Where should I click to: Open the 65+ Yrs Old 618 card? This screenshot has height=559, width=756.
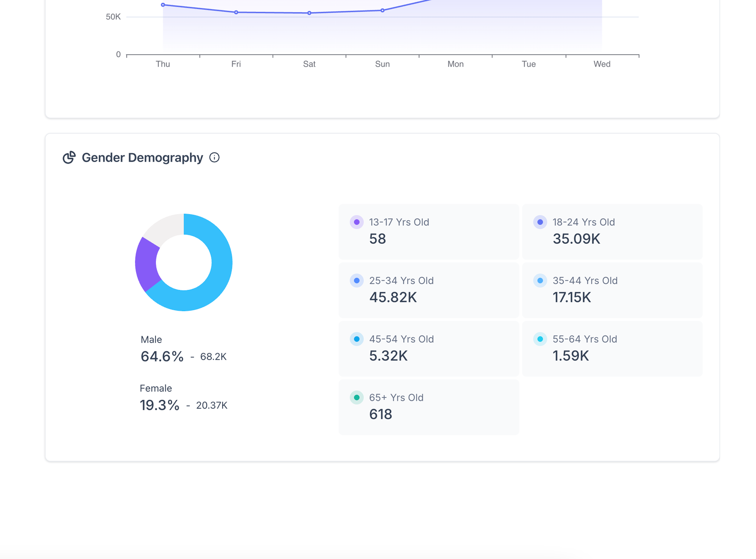429,407
